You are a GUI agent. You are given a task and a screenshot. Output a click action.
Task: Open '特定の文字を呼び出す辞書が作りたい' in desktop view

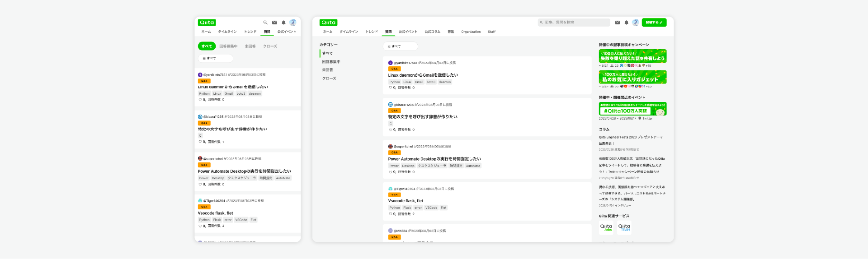pyautogui.click(x=423, y=117)
